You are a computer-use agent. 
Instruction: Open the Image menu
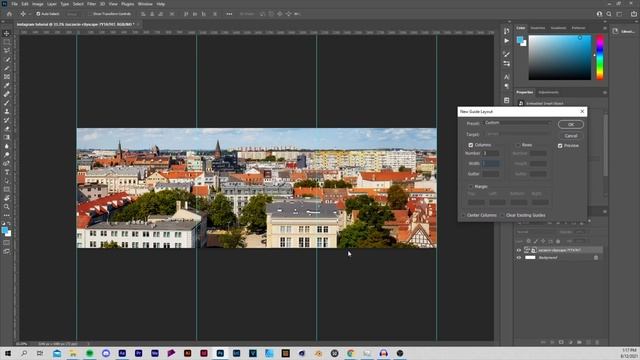coord(38,4)
